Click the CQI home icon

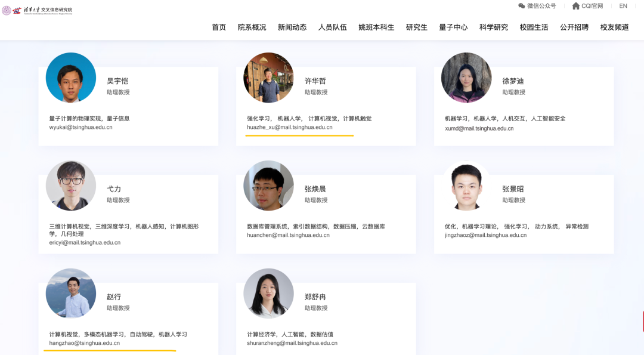[575, 6]
